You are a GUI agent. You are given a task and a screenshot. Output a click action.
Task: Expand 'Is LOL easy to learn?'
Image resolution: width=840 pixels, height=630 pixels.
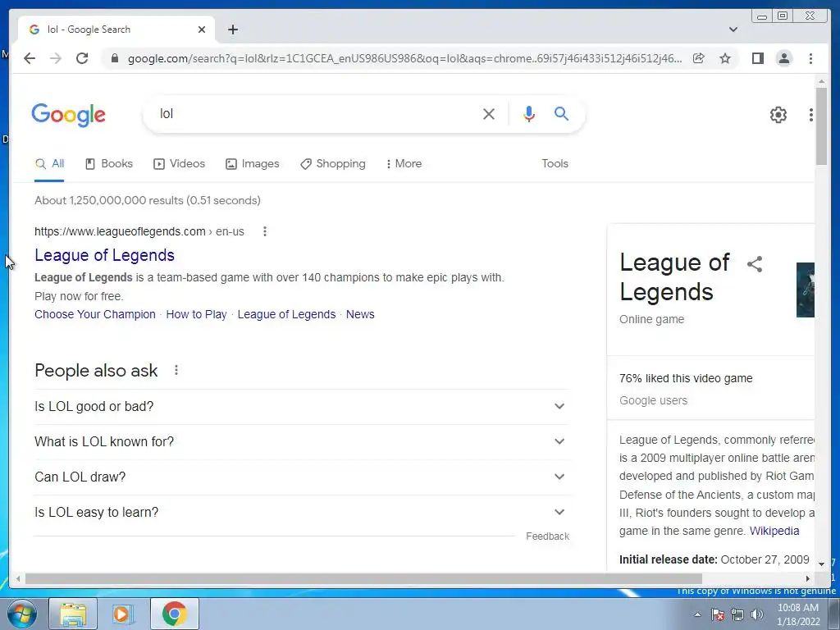(302, 513)
